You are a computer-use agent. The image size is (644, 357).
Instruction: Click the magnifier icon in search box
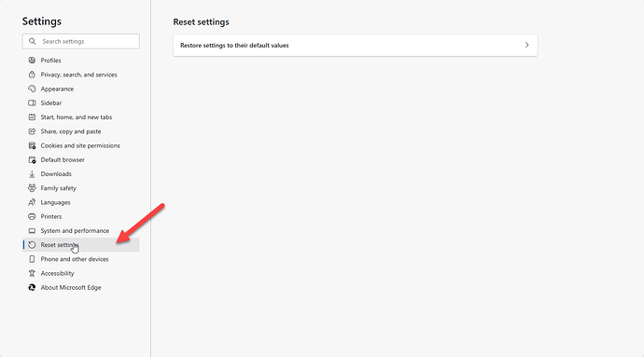[x=32, y=41]
